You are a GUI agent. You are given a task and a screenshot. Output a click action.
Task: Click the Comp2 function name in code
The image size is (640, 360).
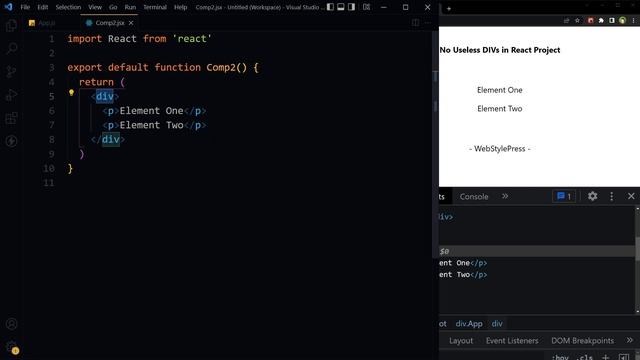[221, 67]
